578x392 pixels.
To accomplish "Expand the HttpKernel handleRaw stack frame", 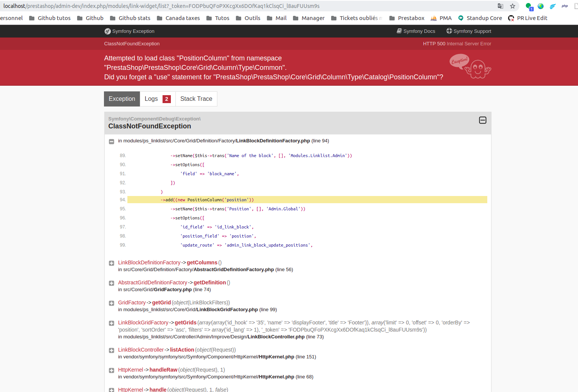I will tap(111, 370).
